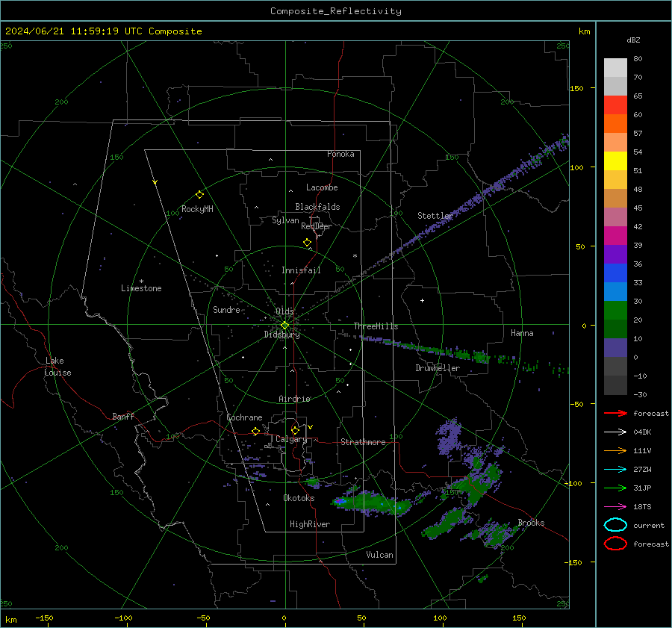Click the Composite_Reflectivity title

tap(336, 11)
